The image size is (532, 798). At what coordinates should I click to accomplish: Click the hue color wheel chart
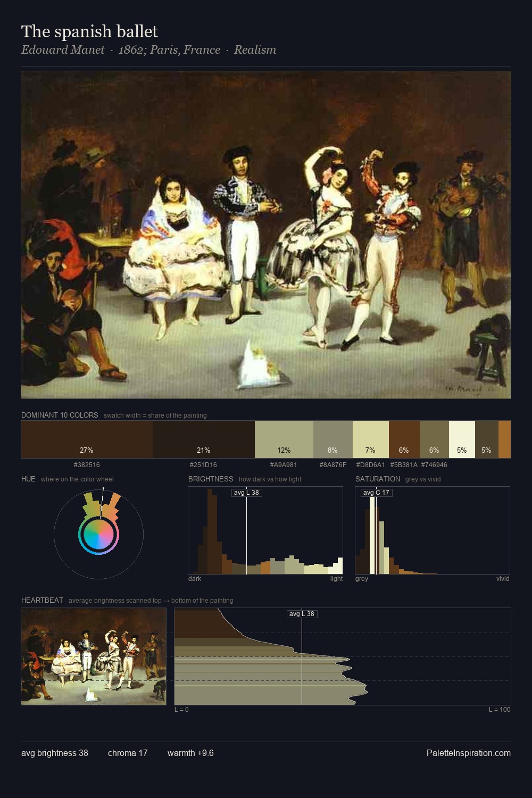click(98, 534)
